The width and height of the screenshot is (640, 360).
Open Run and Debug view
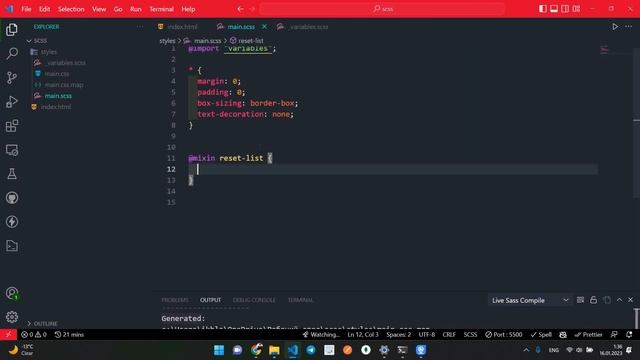(x=12, y=102)
